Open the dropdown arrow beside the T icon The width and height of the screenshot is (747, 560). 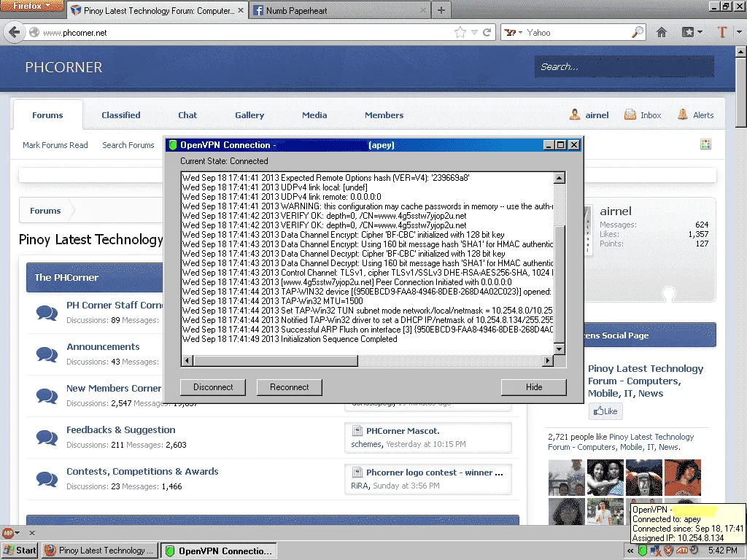coord(739,32)
